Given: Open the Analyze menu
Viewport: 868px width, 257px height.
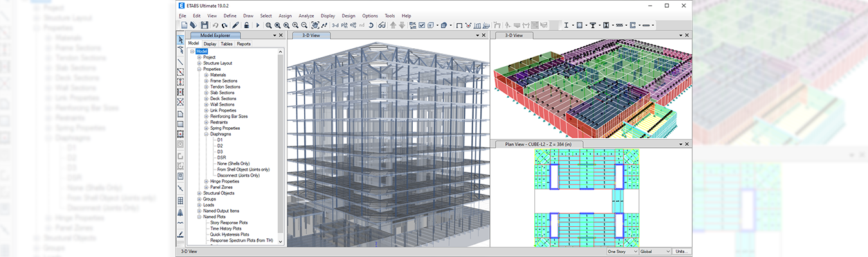Looking at the screenshot, I should pyautogui.click(x=306, y=15).
